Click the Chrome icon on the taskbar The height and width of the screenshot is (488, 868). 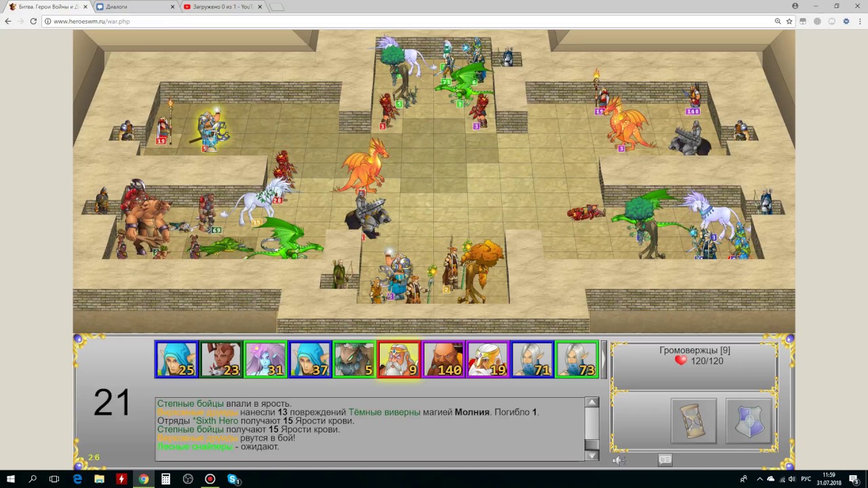(x=144, y=479)
